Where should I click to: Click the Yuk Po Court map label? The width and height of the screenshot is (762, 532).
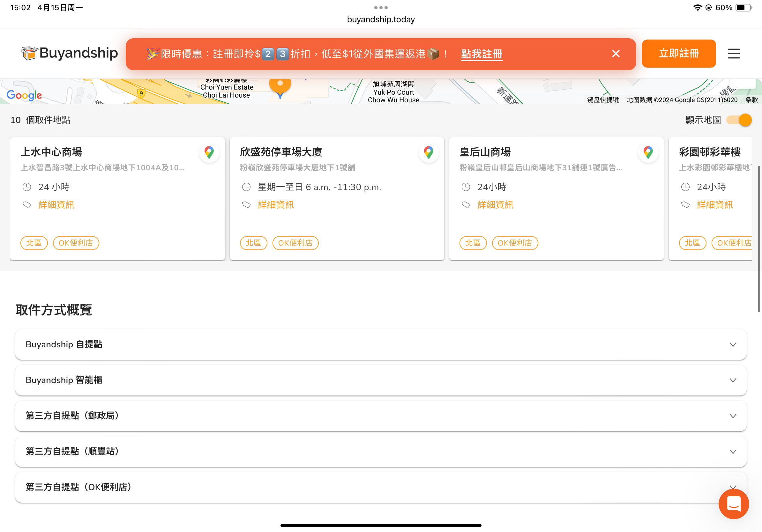click(393, 92)
